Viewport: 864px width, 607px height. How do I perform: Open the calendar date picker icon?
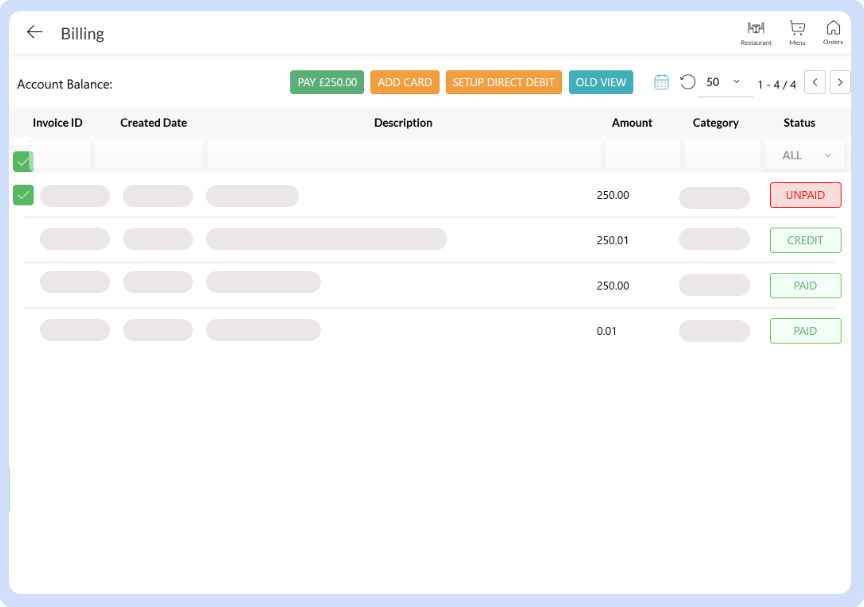point(661,82)
